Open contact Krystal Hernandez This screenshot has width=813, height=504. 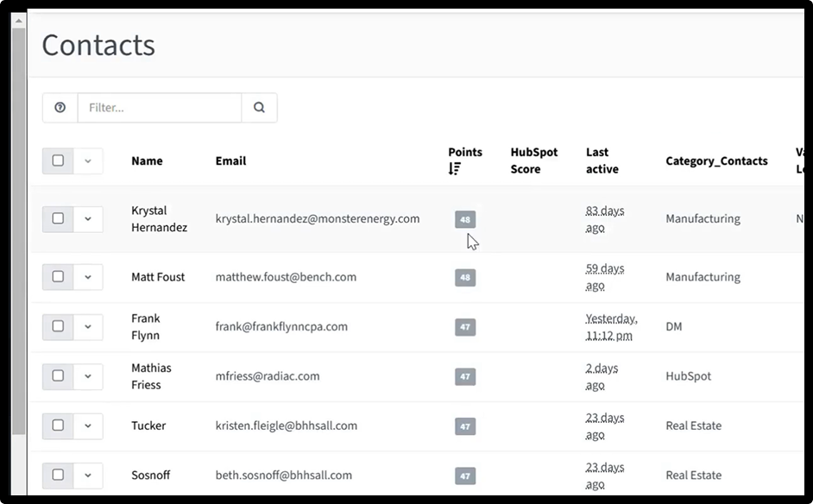click(x=159, y=219)
